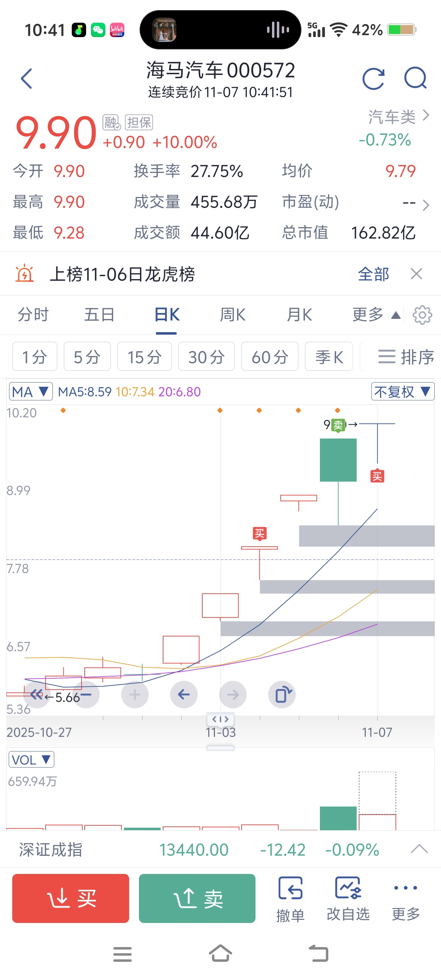Select the 15分 period
441x980 pixels.
click(x=145, y=356)
